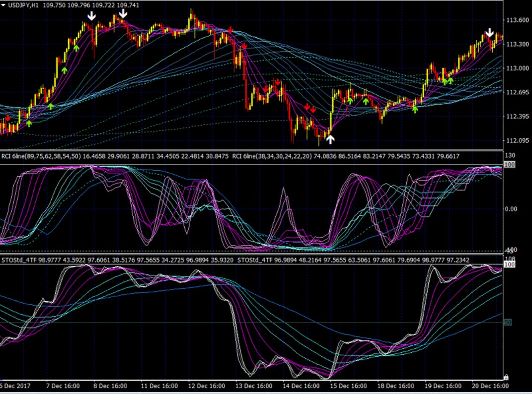Click the leftmost white down arrow signal
The height and width of the screenshot is (394, 532).
91,16
